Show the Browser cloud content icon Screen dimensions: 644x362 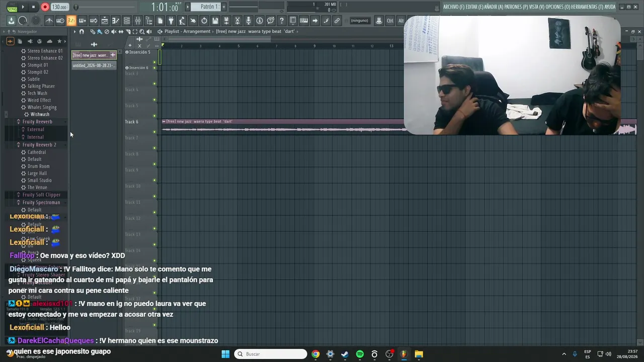coord(49,41)
